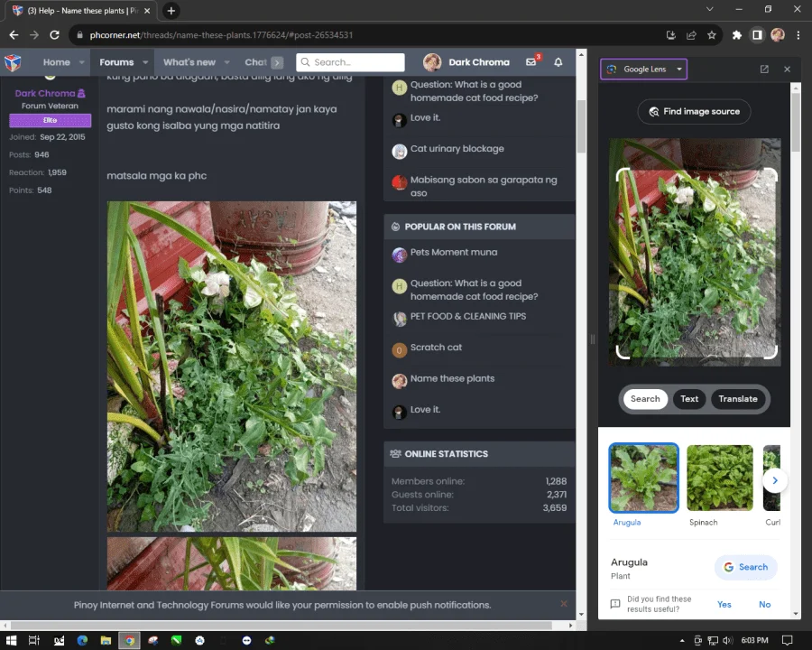
Task: Switch Google Lens to Text mode
Action: 689,399
